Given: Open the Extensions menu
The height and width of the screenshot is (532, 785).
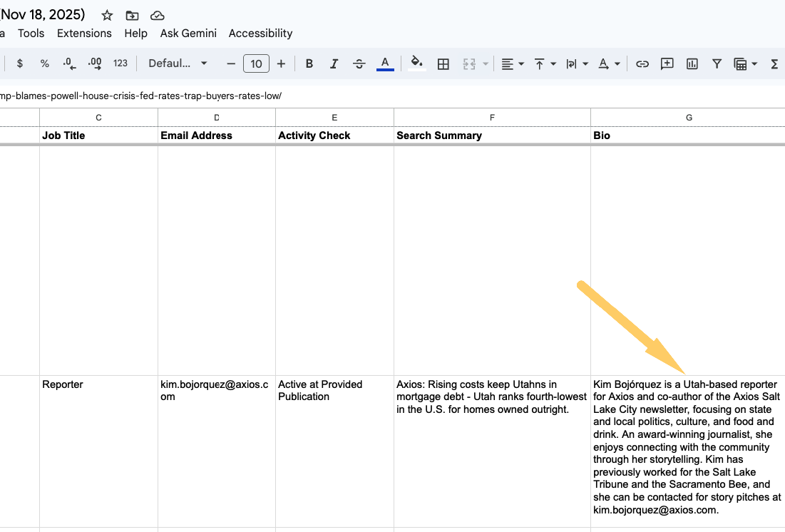Looking at the screenshot, I should coord(84,34).
